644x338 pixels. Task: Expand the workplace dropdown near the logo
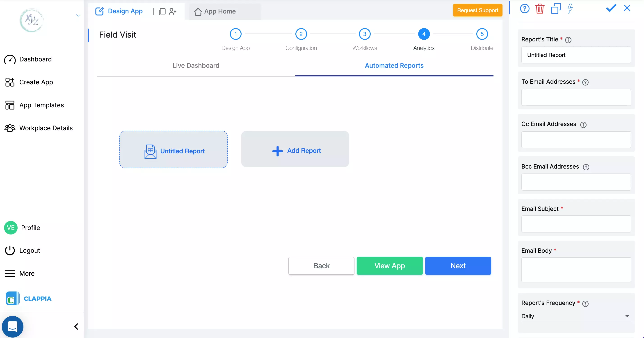78,16
